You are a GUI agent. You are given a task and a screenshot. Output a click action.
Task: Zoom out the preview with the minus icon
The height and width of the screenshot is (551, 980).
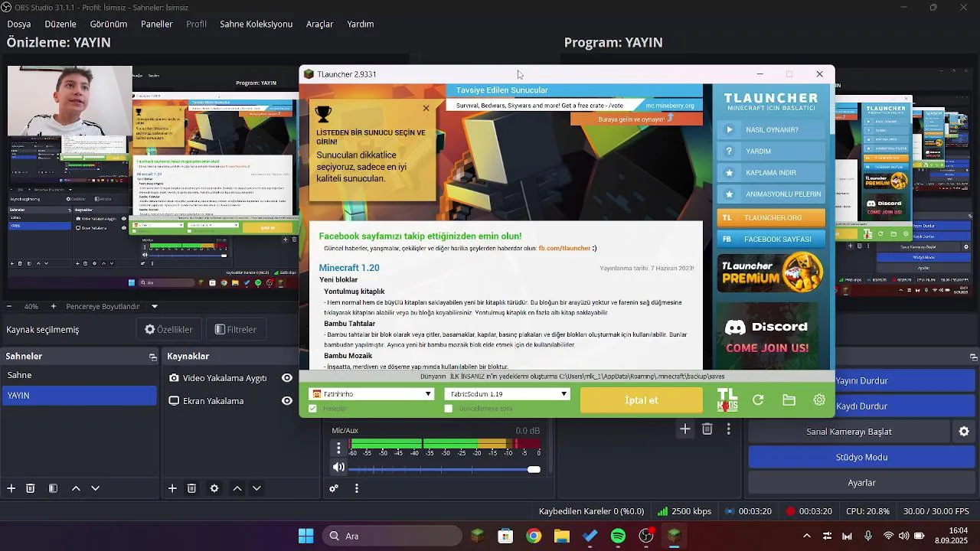tap(11, 306)
